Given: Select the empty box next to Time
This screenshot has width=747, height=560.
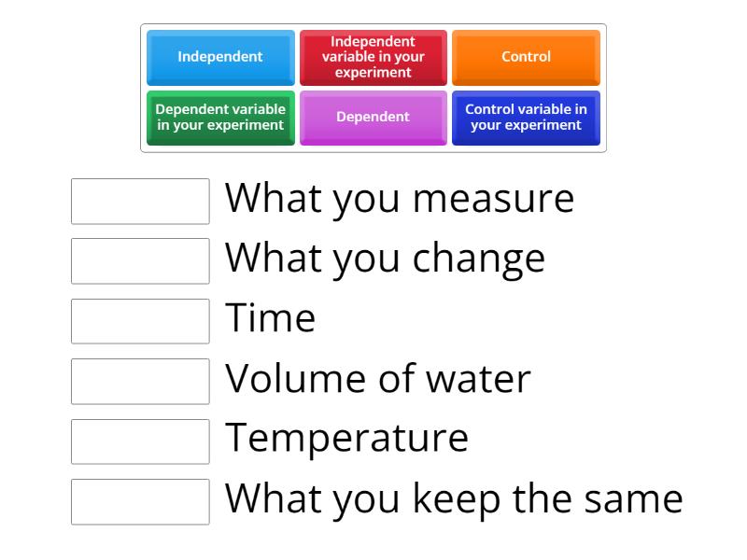Looking at the screenshot, I should click(140, 321).
